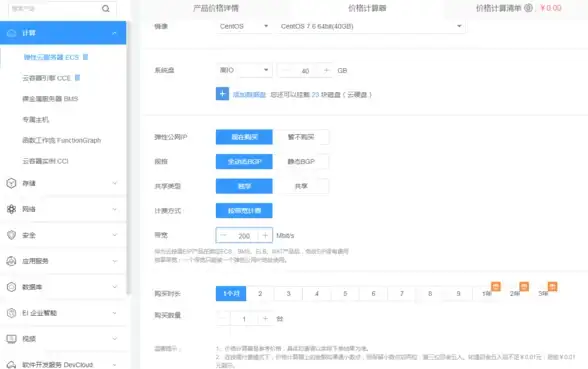This screenshot has height=369, width=588.
Task: Click the 网络 network category icon
Action: pos(12,209)
